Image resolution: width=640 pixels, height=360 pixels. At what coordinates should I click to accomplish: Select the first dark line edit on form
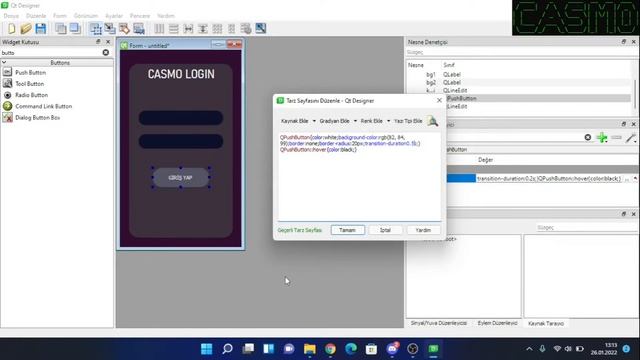coord(181,118)
